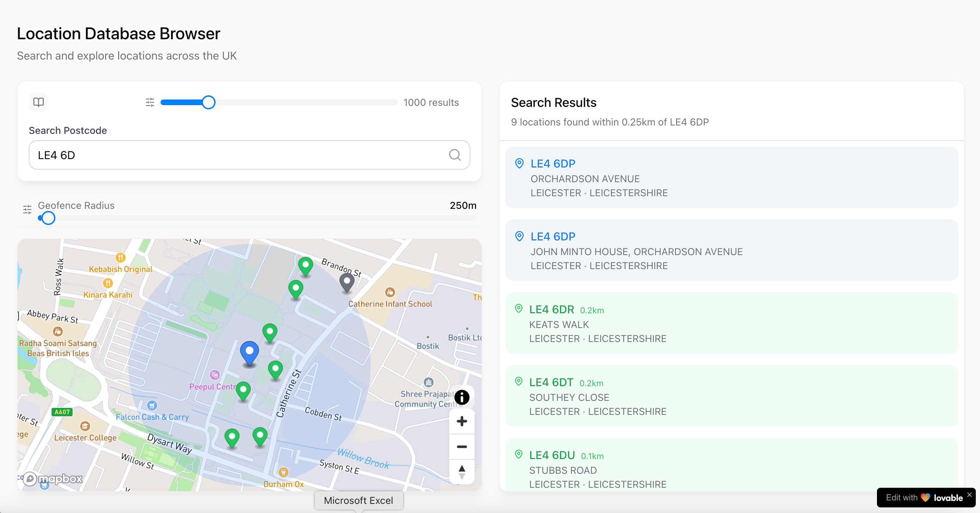
Task: Reset map bearing with compass button
Action: pos(462,472)
